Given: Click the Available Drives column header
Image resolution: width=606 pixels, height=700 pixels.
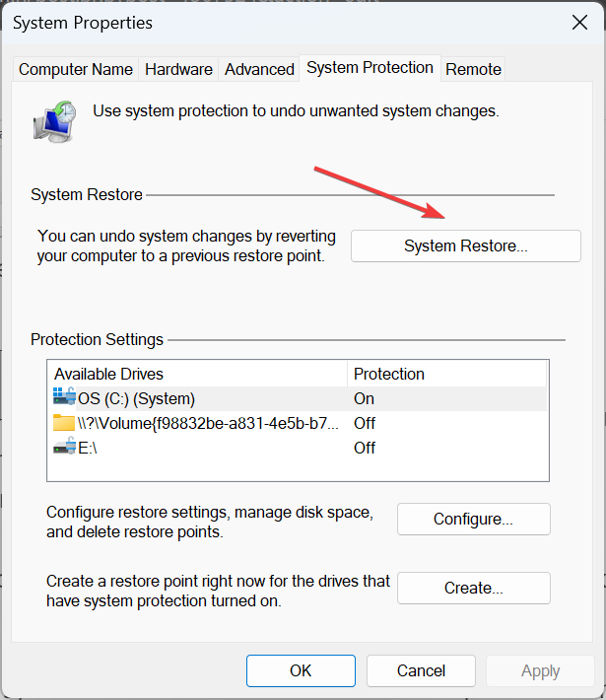Looking at the screenshot, I should click(197, 374).
